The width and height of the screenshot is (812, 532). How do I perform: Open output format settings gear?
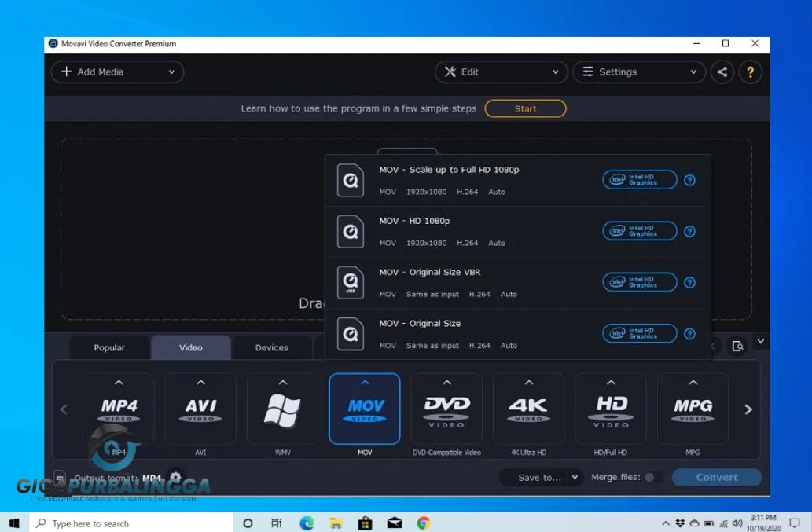175,477
